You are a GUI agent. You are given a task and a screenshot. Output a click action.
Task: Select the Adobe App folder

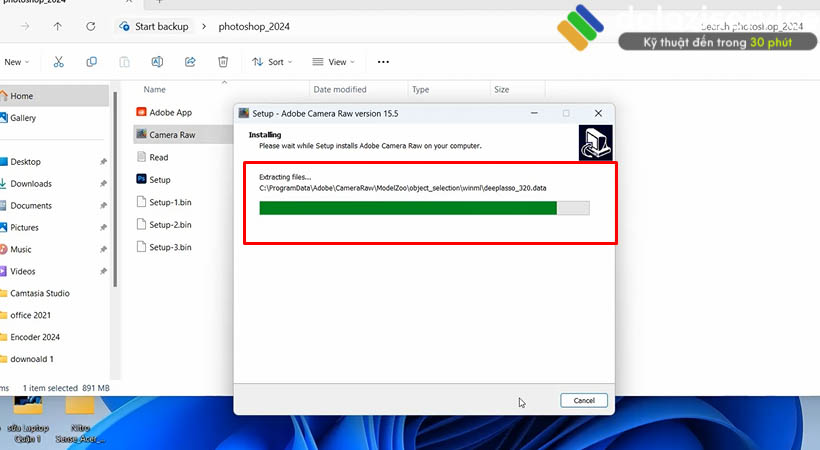(x=170, y=113)
